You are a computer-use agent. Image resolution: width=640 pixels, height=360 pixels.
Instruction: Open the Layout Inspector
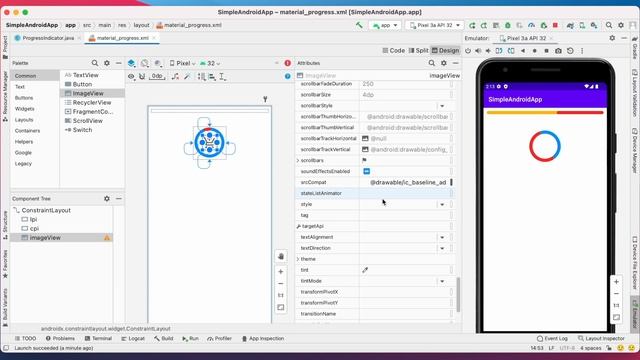601,339
